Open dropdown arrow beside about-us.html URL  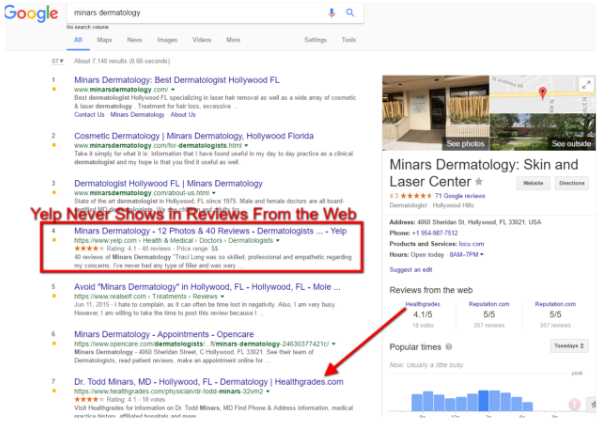[x=214, y=193]
